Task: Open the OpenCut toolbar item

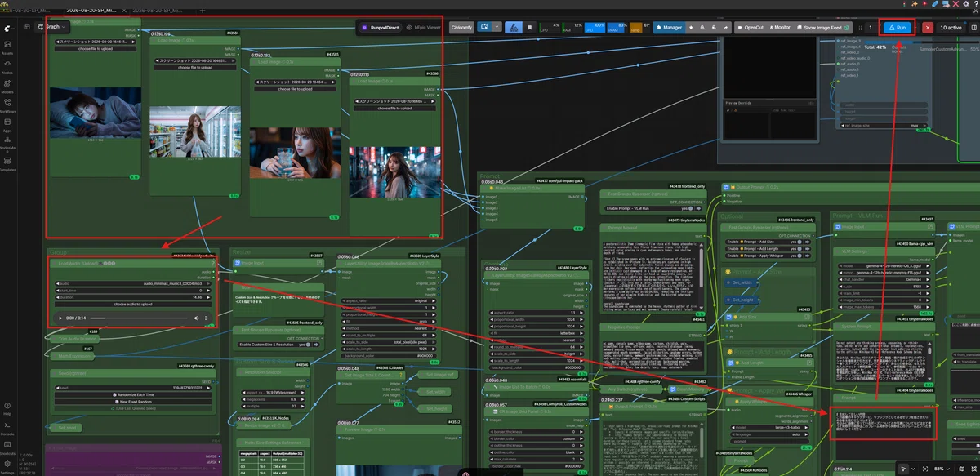Action: [751, 27]
